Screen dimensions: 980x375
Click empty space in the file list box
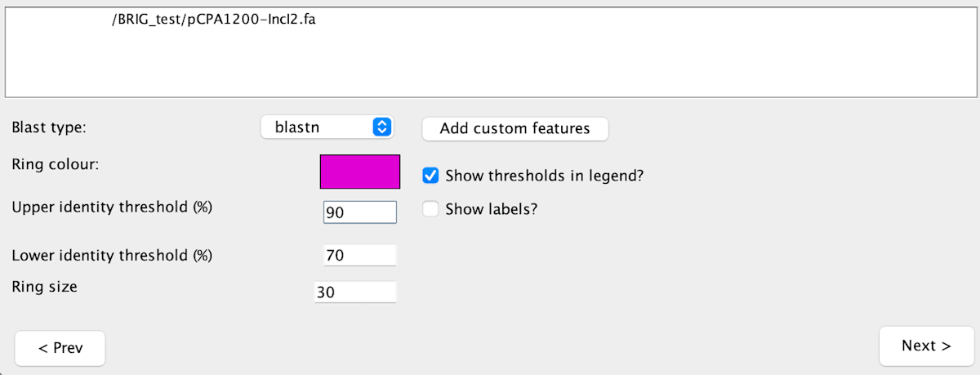click(x=490, y=65)
